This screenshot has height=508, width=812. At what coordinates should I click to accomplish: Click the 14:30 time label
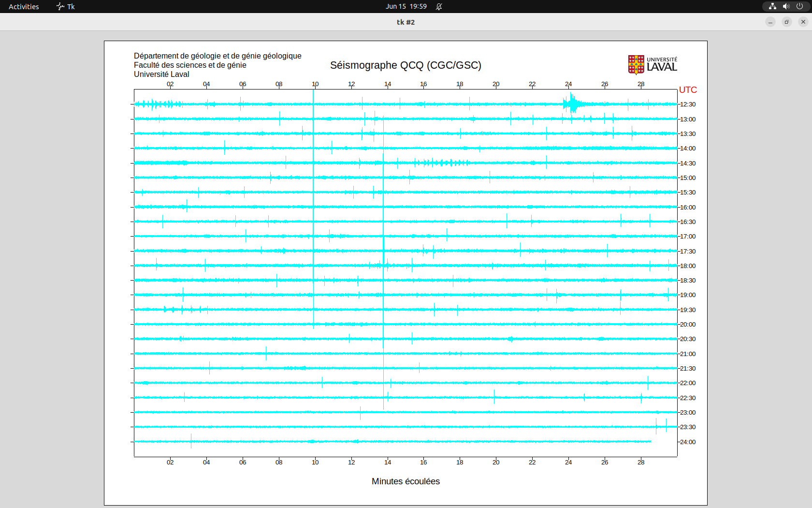[x=688, y=164]
